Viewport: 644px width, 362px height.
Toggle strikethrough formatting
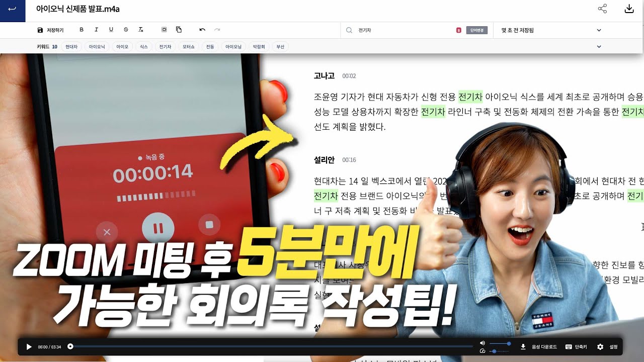point(126,30)
